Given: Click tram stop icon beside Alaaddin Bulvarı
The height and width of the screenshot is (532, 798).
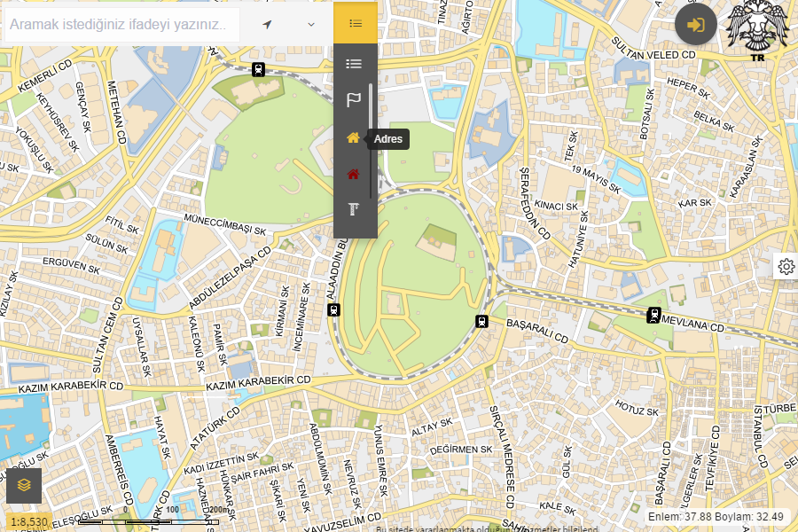Looking at the screenshot, I should point(333,309).
